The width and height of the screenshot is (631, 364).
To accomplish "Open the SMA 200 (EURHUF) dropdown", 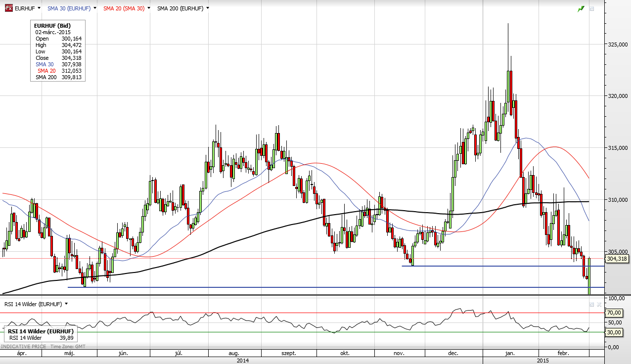I will point(207,8).
